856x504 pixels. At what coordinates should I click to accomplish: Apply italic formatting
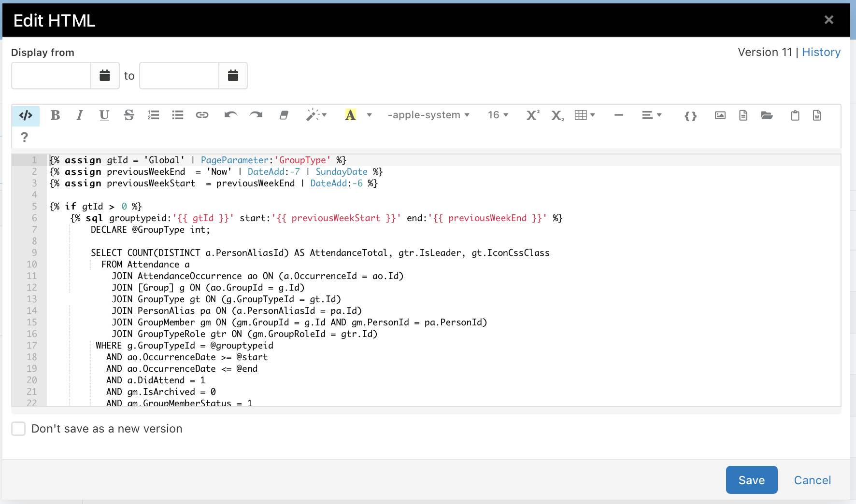[80, 115]
